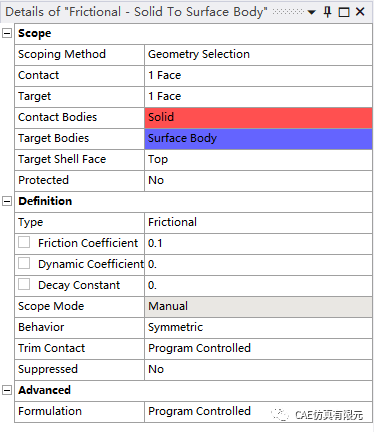The width and height of the screenshot is (374, 432).
Task: Close the Details panel
Action: click(x=360, y=12)
